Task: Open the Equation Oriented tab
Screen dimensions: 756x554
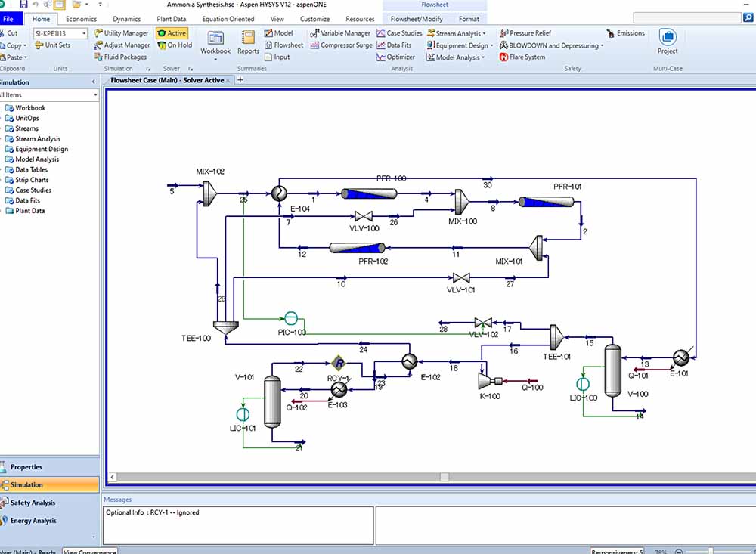Action: coord(228,19)
